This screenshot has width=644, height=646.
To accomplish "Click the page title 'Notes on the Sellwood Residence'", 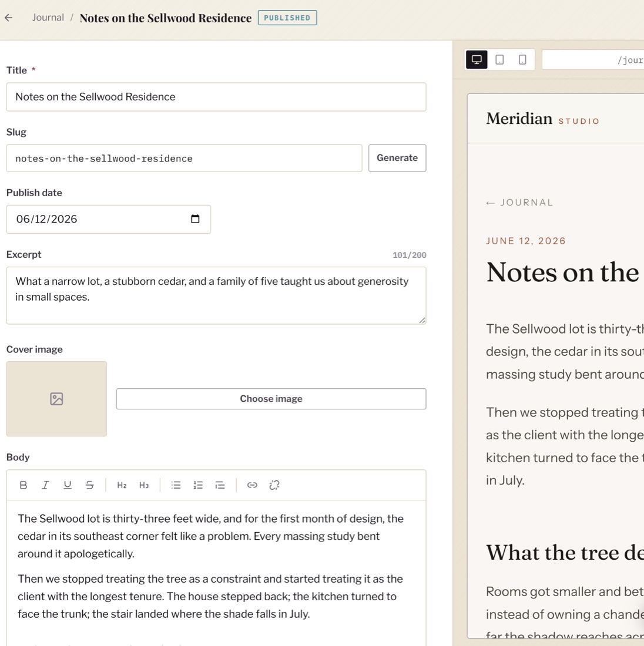I will click(165, 18).
